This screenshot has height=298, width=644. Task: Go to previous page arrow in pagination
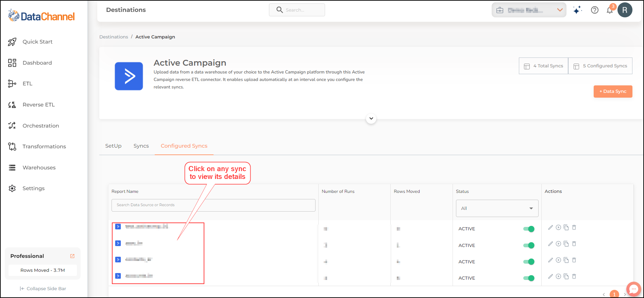point(604,295)
